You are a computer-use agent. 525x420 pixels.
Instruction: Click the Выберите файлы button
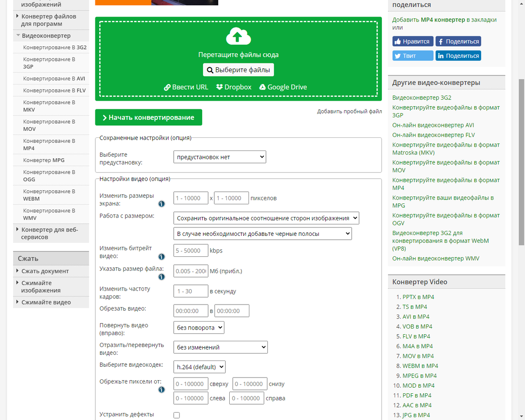click(238, 70)
